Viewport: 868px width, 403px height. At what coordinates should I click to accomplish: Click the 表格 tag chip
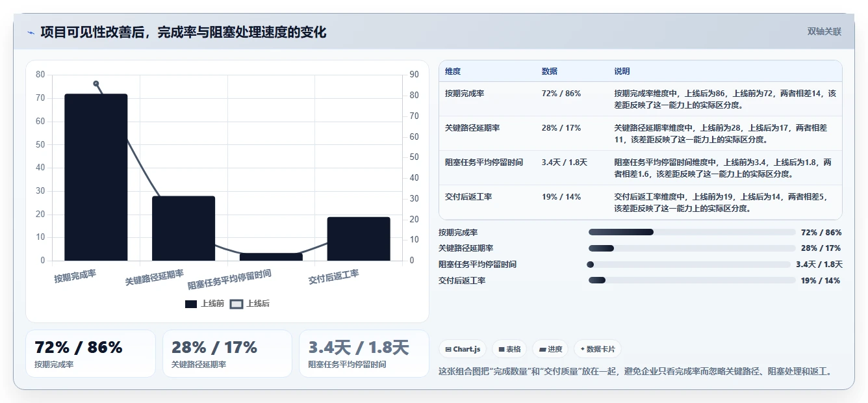point(509,349)
